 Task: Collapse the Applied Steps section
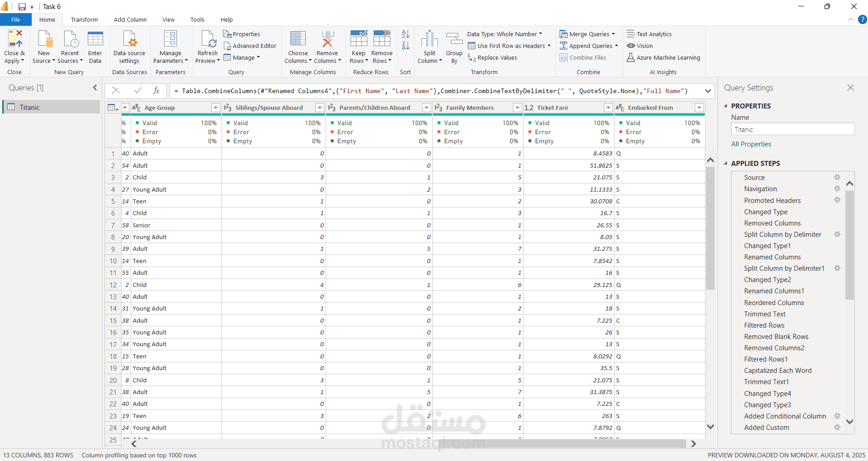726,164
